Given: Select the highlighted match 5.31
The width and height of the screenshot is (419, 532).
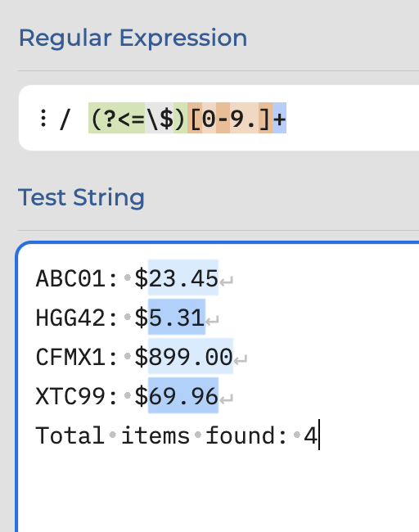Looking at the screenshot, I should (x=177, y=317).
